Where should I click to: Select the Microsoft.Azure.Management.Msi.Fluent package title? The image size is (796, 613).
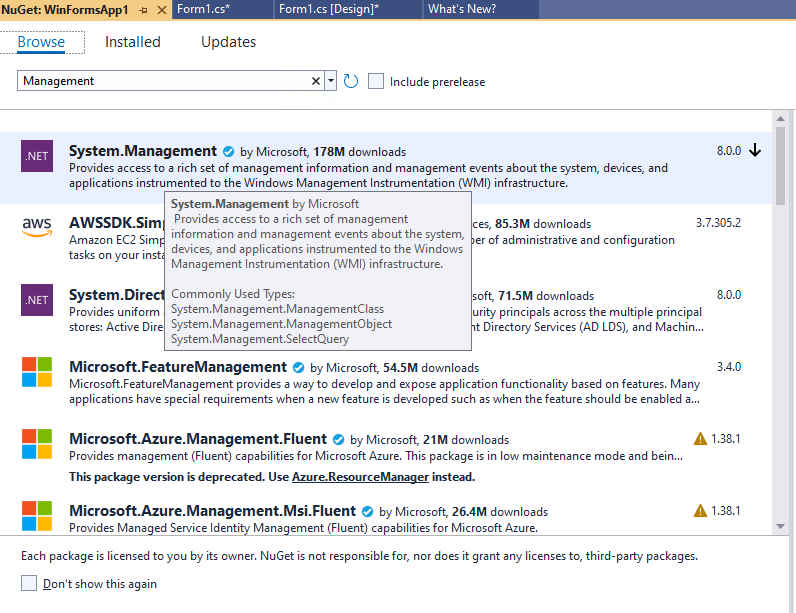click(212, 511)
